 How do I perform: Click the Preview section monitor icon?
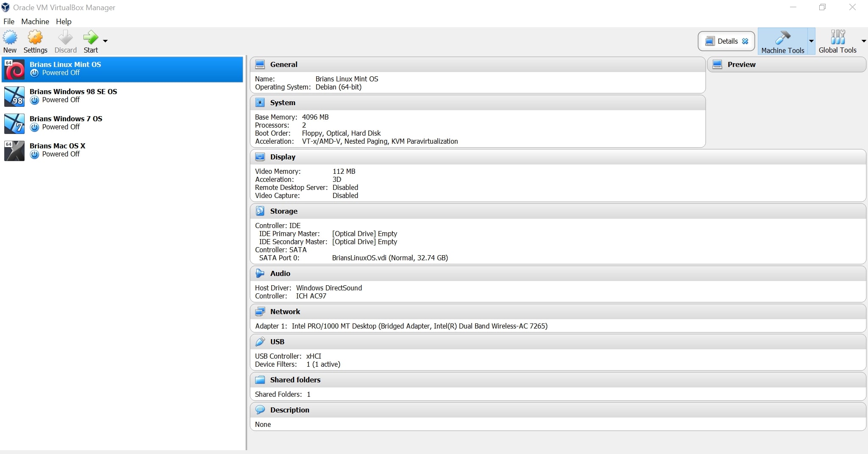(718, 64)
